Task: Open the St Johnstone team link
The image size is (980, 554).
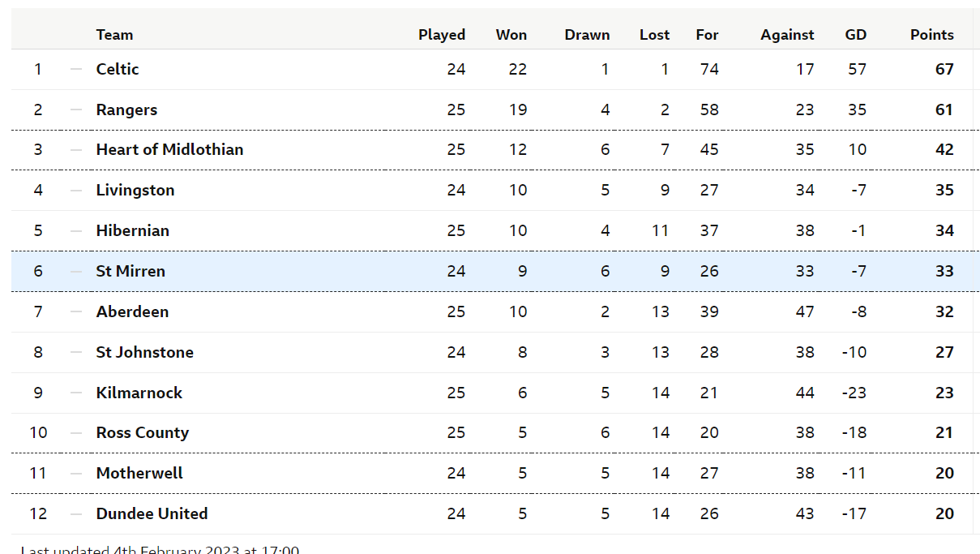Action: pos(145,352)
